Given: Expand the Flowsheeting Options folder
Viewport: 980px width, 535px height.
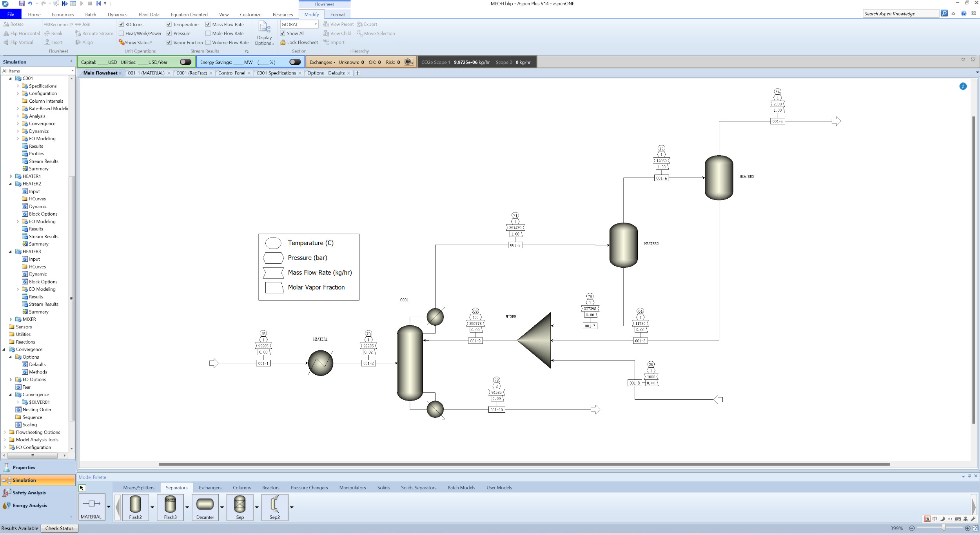Looking at the screenshot, I should pos(4,432).
